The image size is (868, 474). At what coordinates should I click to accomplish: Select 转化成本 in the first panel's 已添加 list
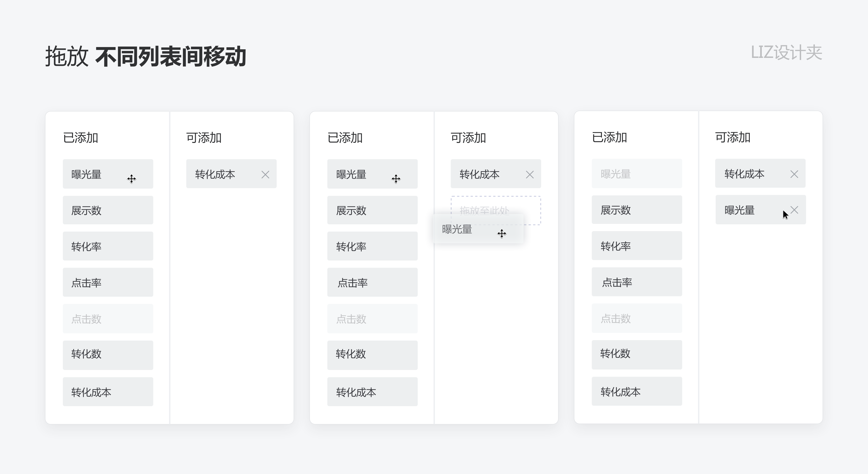click(108, 392)
